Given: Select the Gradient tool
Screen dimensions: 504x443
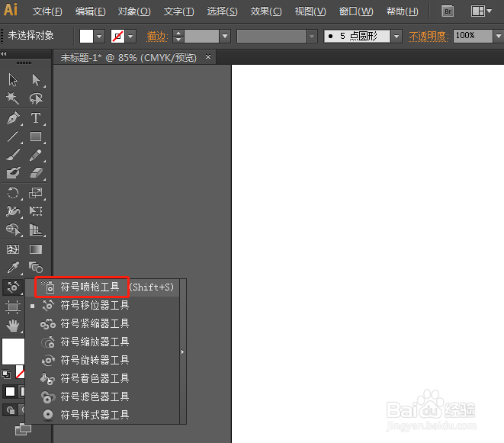Looking at the screenshot, I should (x=36, y=249).
